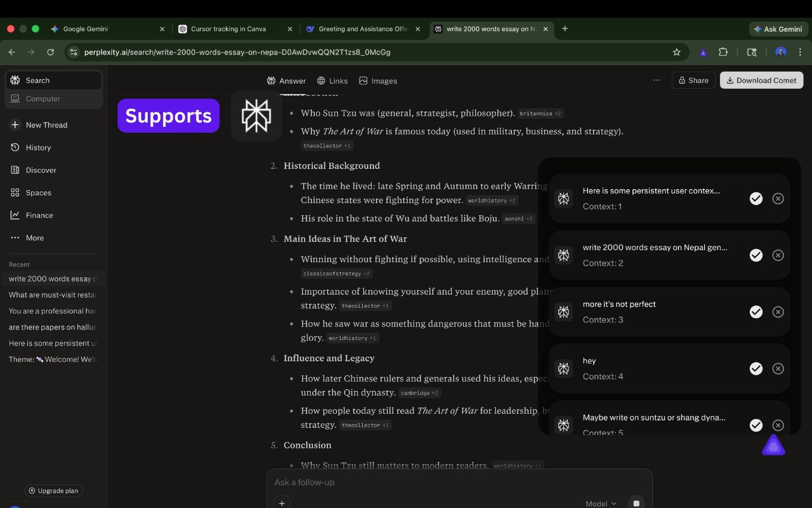Start a New Thread
The height and width of the screenshot is (508, 812).
pyautogui.click(x=39, y=125)
